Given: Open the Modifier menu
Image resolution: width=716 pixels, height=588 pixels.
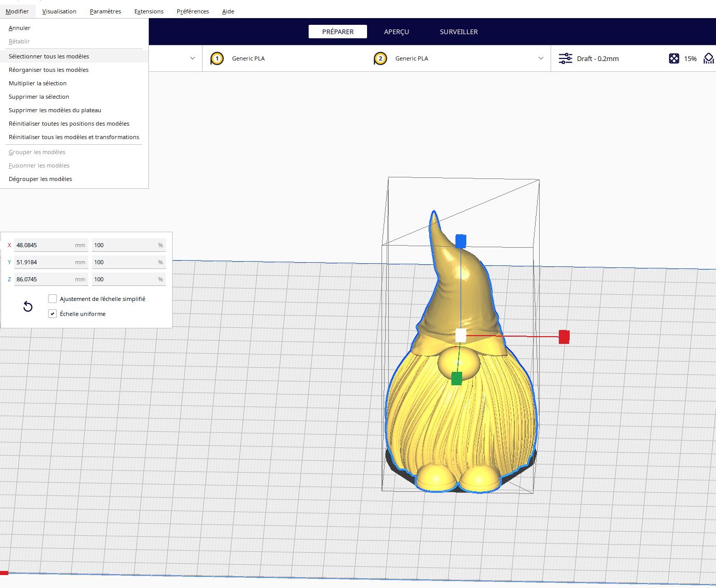Looking at the screenshot, I should (17, 11).
